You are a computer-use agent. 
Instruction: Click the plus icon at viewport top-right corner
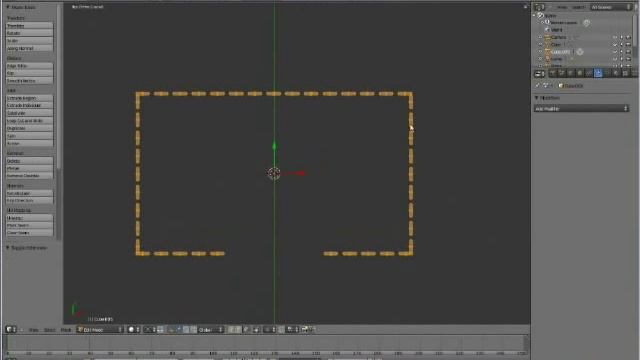click(x=525, y=7)
